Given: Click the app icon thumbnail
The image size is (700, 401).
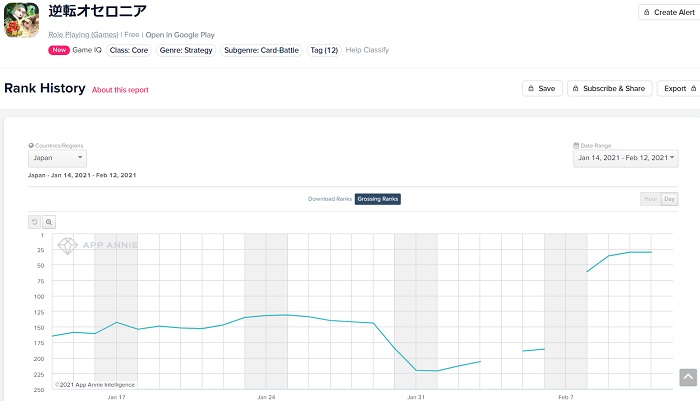Looking at the screenshot, I should coord(21,20).
